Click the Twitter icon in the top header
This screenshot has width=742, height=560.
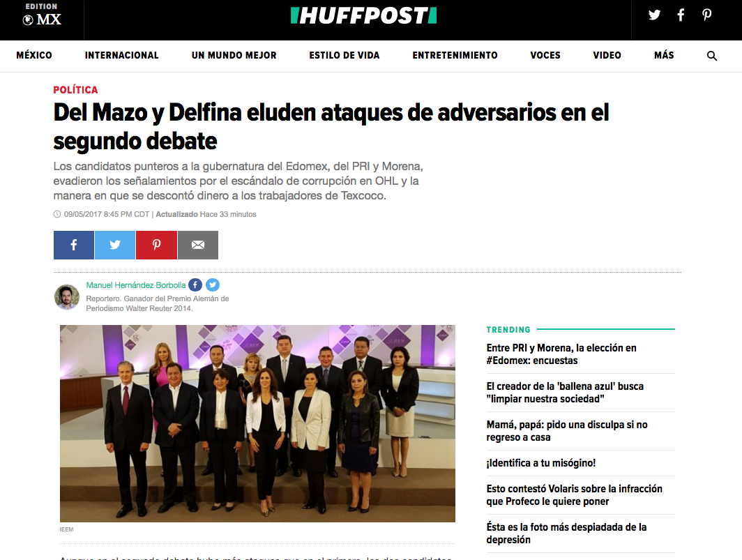point(654,15)
